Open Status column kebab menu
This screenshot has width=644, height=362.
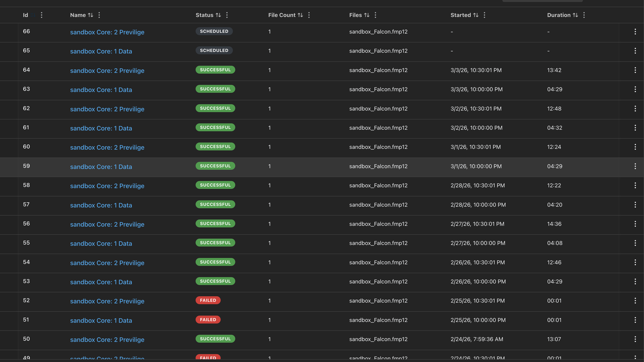(227, 15)
